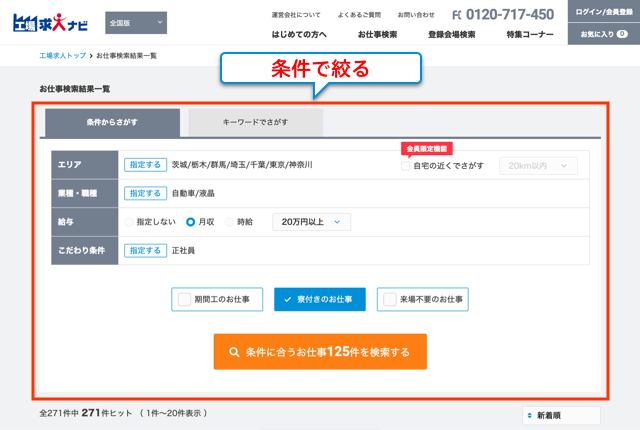Switch to キーワードでさがす tab

[255, 122]
